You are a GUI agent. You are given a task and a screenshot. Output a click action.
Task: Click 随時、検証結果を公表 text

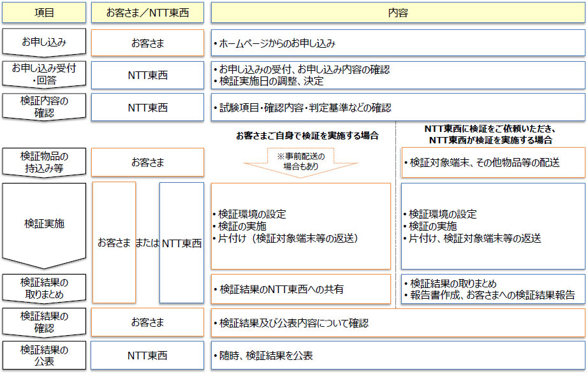[266, 356]
